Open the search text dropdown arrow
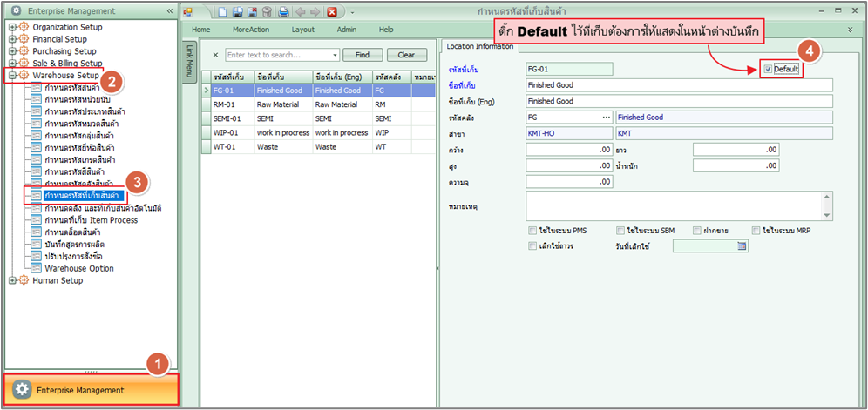This screenshot has width=868, height=410. point(334,55)
